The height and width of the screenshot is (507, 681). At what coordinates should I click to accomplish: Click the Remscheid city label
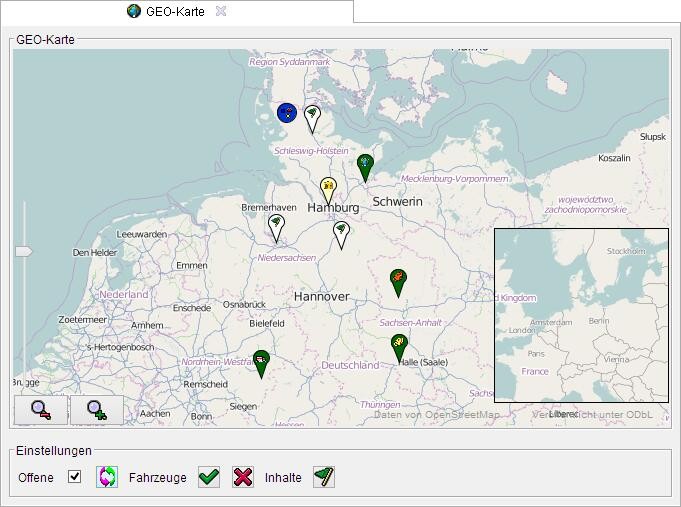tap(205, 384)
